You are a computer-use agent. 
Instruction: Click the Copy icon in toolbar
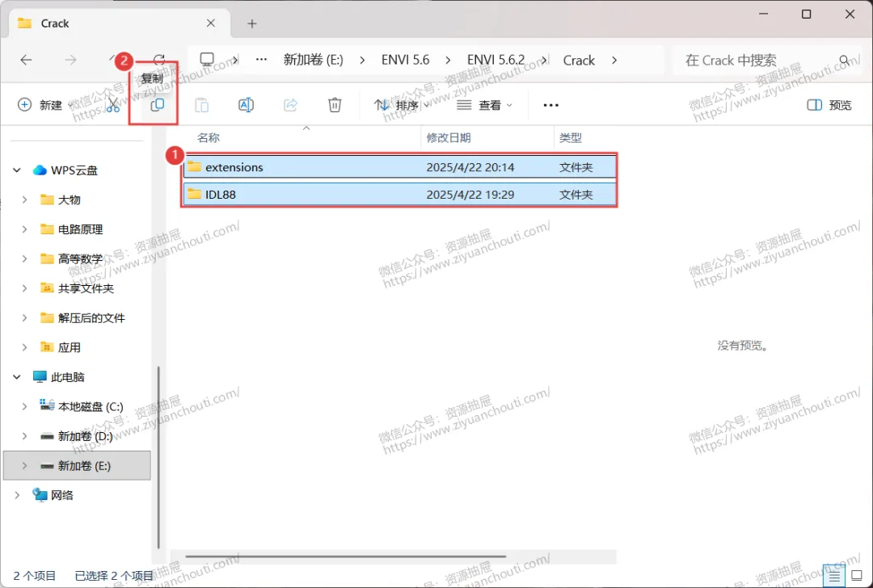click(x=158, y=104)
